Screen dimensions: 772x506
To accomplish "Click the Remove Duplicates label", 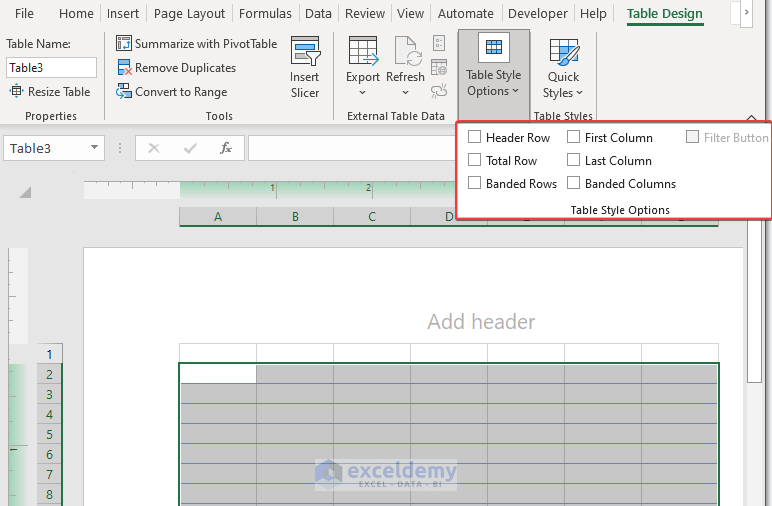I will pos(186,67).
